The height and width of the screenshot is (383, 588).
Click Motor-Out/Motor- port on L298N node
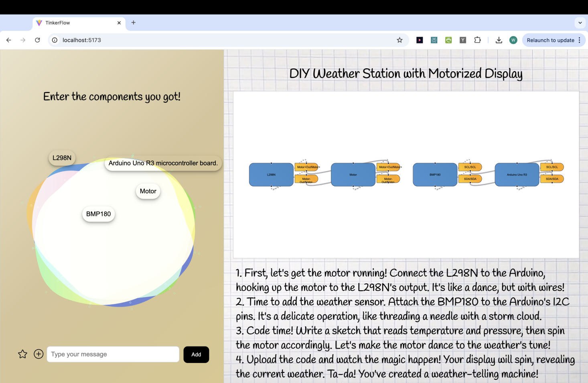coord(306,179)
